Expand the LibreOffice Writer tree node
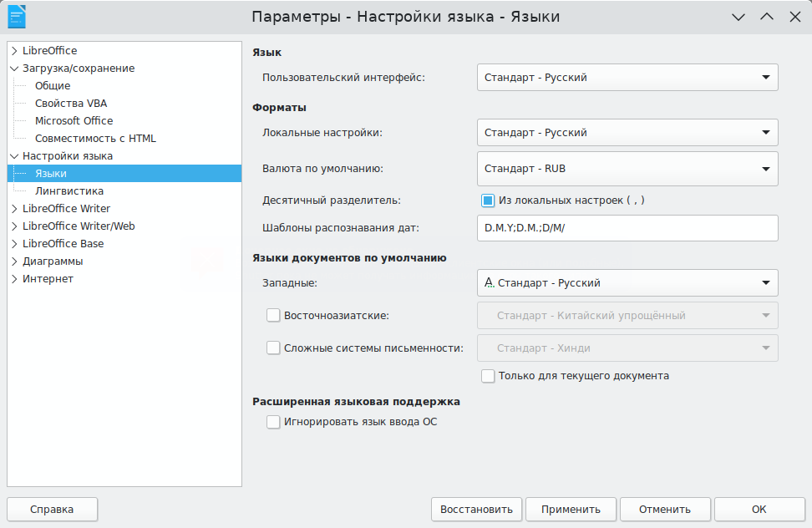The height and width of the screenshot is (528, 812). 14,209
